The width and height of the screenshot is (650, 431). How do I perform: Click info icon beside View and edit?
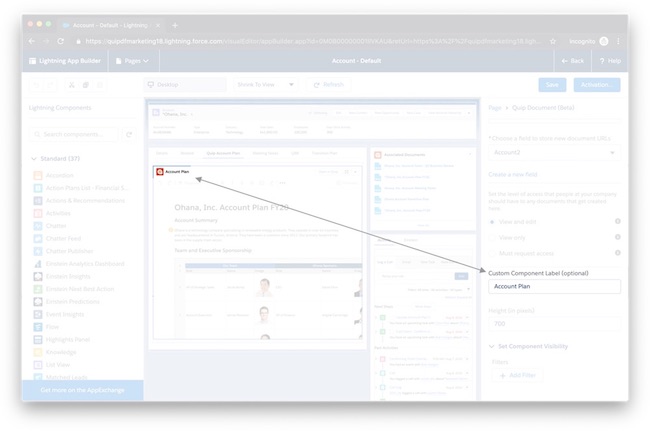tap(618, 221)
